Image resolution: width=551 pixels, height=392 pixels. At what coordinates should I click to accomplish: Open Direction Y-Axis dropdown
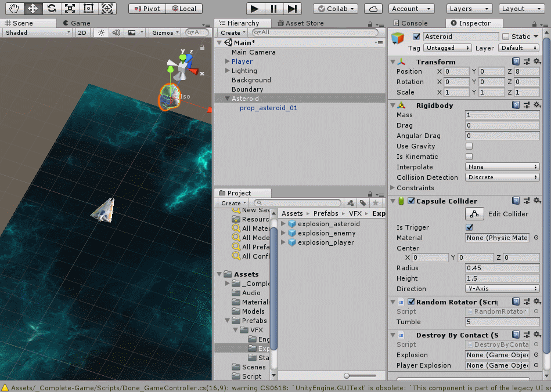pyautogui.click(x=502, y=288)
